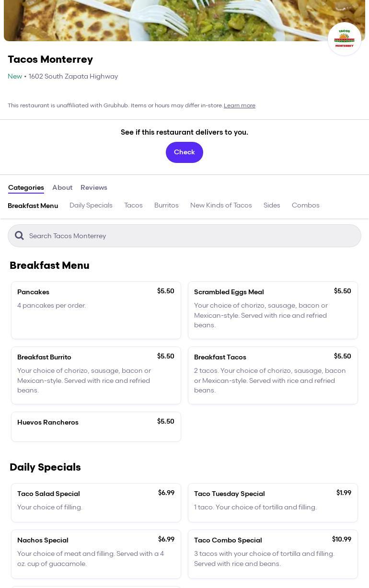Open the Pancakes menu item
This screenshot has height=588, width=369.
pyautogui.click(x=96, y=310)
